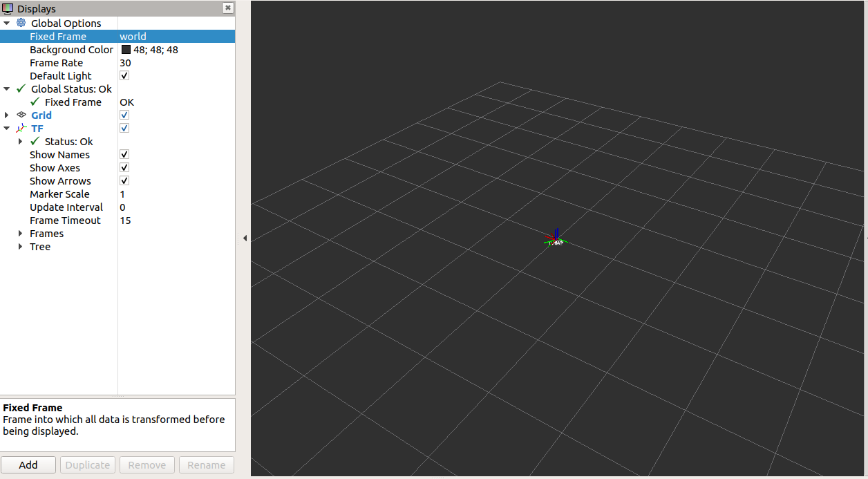Click the Global Status: Ok text
This screenshot has width=868, height=479.
point(71,88)
